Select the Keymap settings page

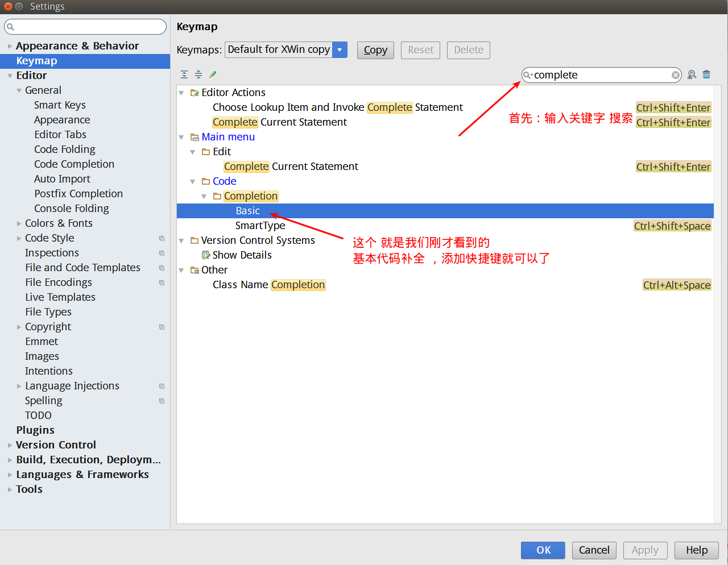tap(85, 61)
